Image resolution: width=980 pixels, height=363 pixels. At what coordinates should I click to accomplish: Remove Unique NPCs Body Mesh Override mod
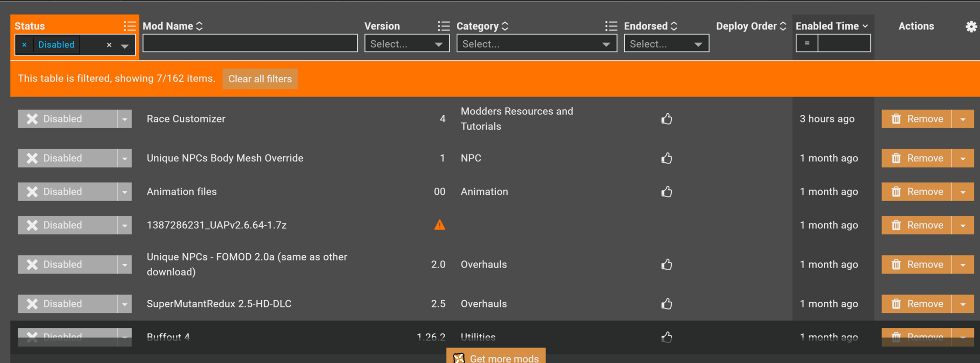(916, 158)
